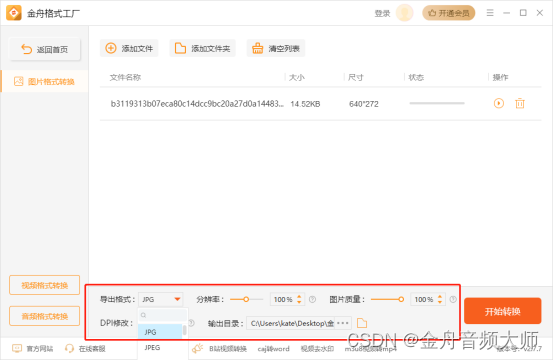Screen dimensions: 554x360
Task: Click the megaphone announcement icon
Action: point(198,349)
